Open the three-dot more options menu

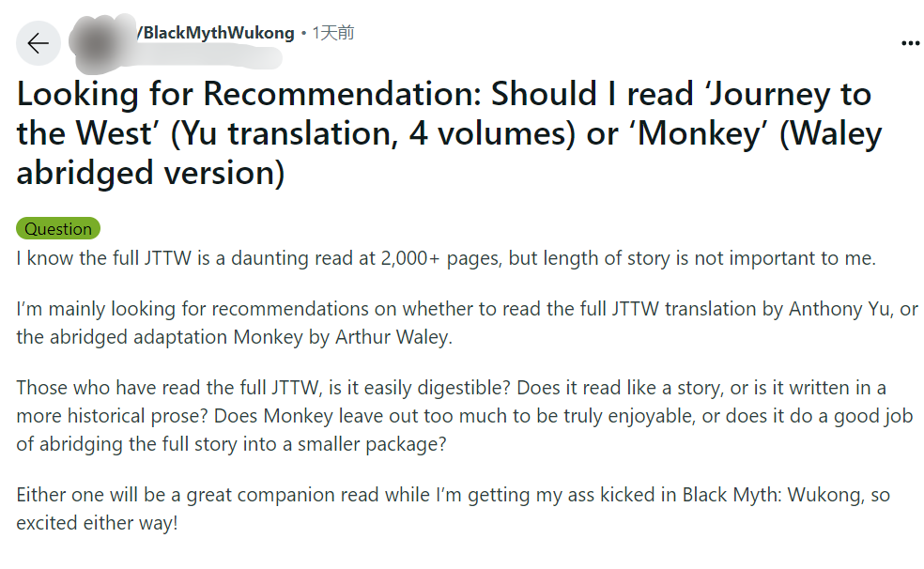point(910,43)
